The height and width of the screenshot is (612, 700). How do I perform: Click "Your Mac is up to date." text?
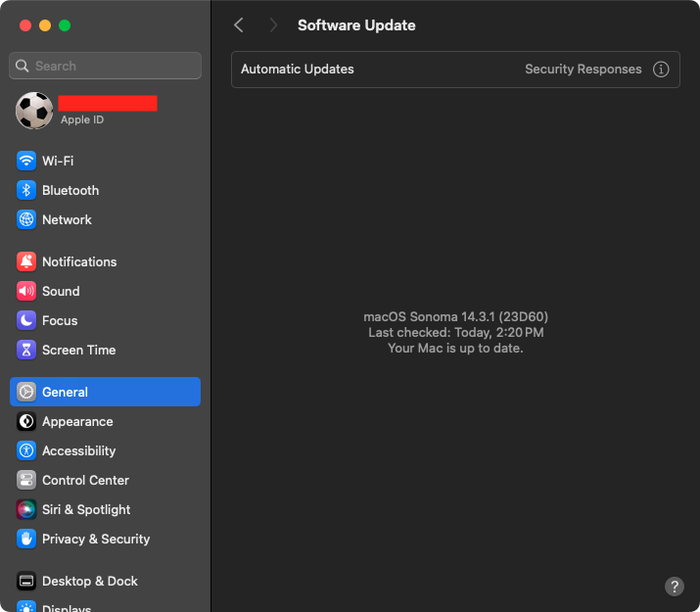point(455,349)
